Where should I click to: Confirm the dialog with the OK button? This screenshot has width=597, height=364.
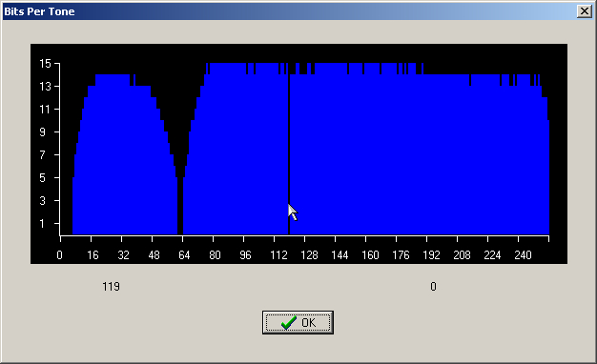[298, 322]
